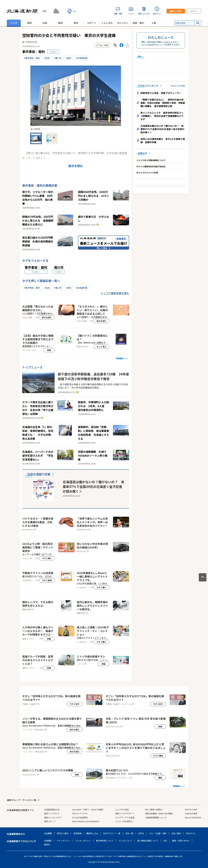The image size is (208, 868).
Task: Select the 社会 tab
Action: coord(45,23)
